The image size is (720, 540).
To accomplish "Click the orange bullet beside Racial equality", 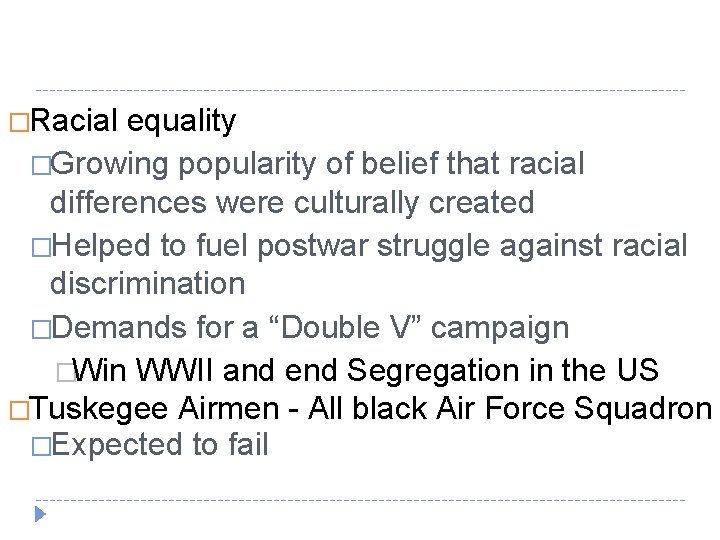I will [19, 123].
